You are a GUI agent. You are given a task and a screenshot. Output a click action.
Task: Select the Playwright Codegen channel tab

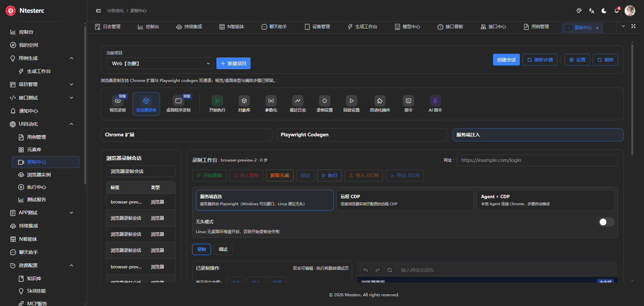pyautogui.click(x=362, y=135)
